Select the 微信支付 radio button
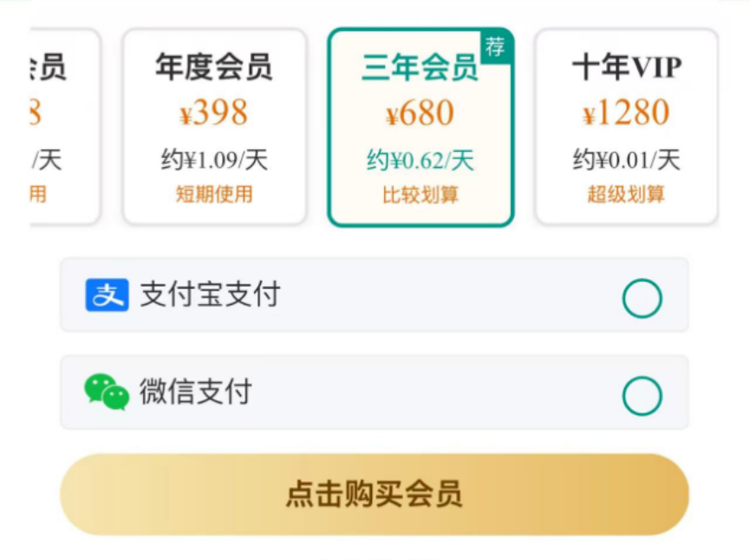The width and height of the screenshot is (750, 560). coord(642,396)
